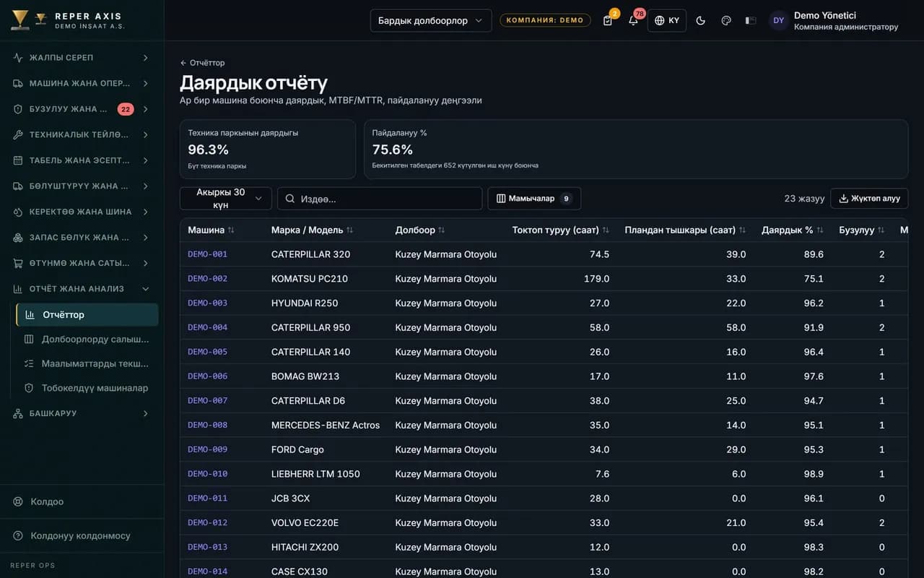Click the Бузулуу жана shield icon
This screenshot has width=924, height=578.
18,109
